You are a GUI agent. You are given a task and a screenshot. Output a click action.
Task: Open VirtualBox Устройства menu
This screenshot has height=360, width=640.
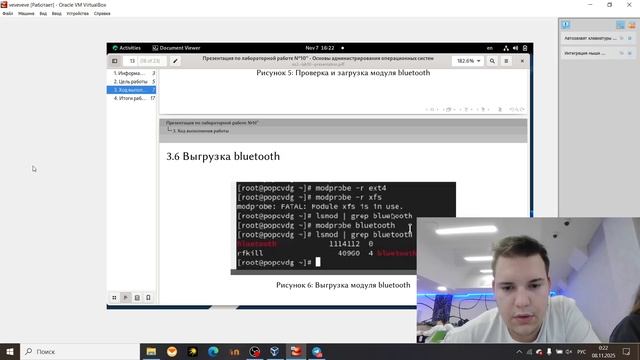point(78,13)
